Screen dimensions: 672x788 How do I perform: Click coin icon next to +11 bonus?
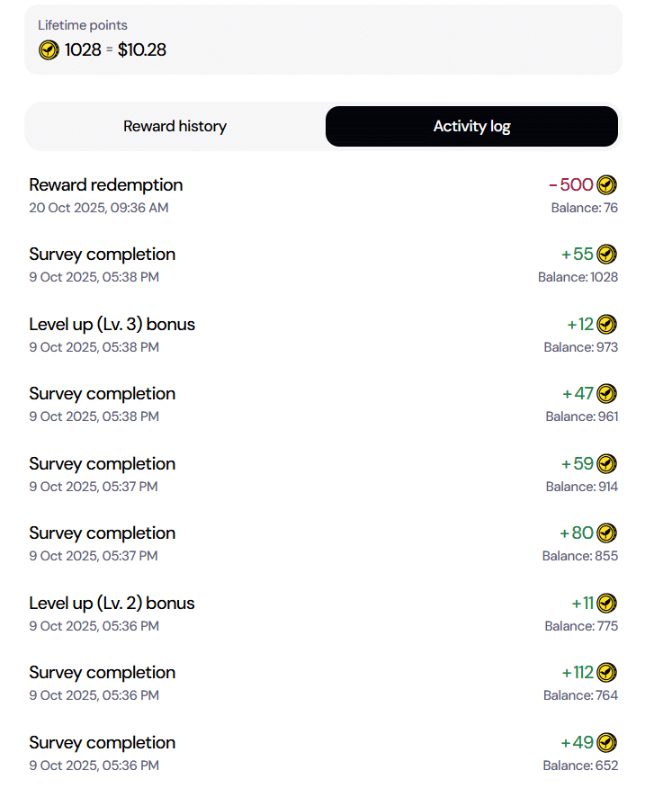(607, 604)
